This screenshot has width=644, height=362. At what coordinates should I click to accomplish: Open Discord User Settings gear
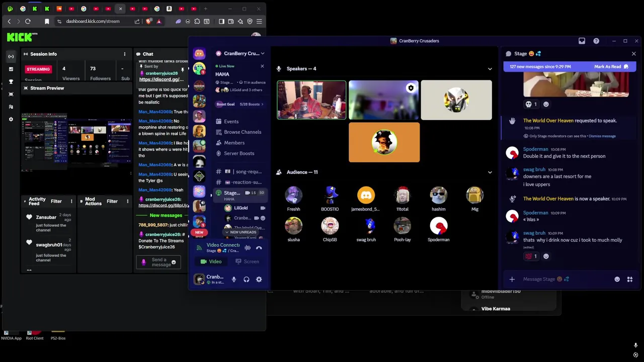259,280
